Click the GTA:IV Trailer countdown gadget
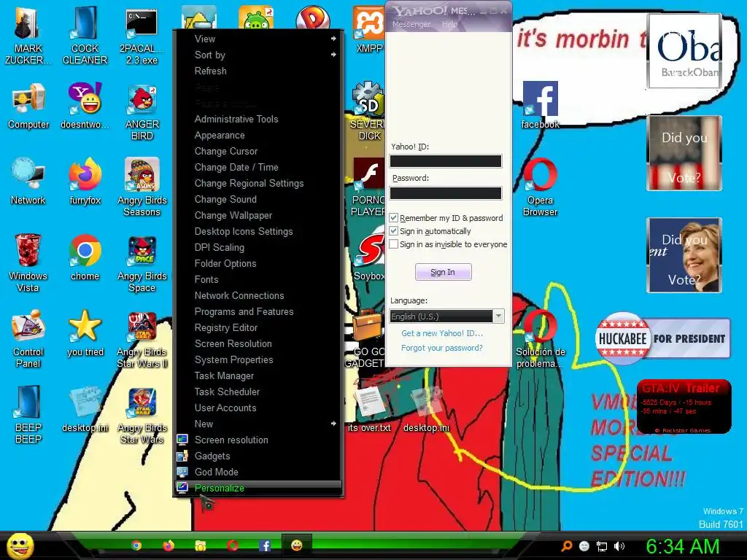The width and height of the screenshot is (747, 560). point(684,406)
